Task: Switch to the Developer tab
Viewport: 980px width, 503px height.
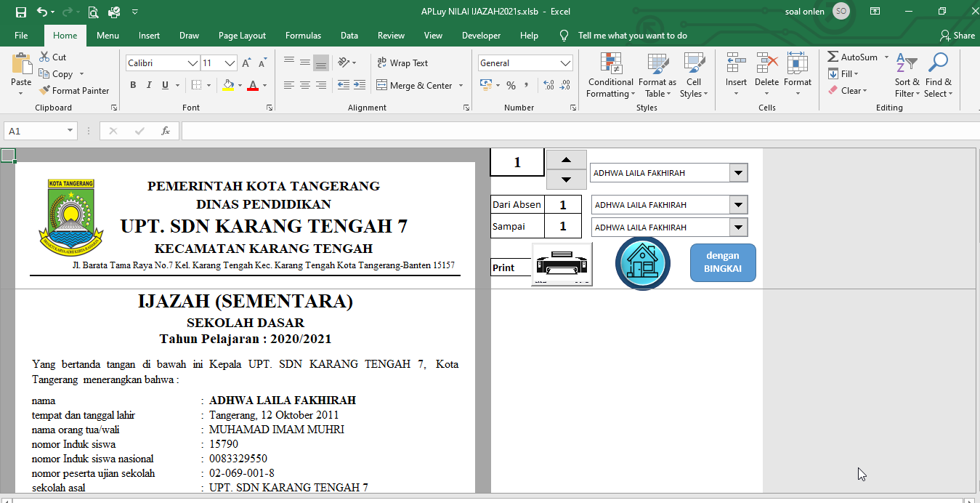Action: click(481, 36)
